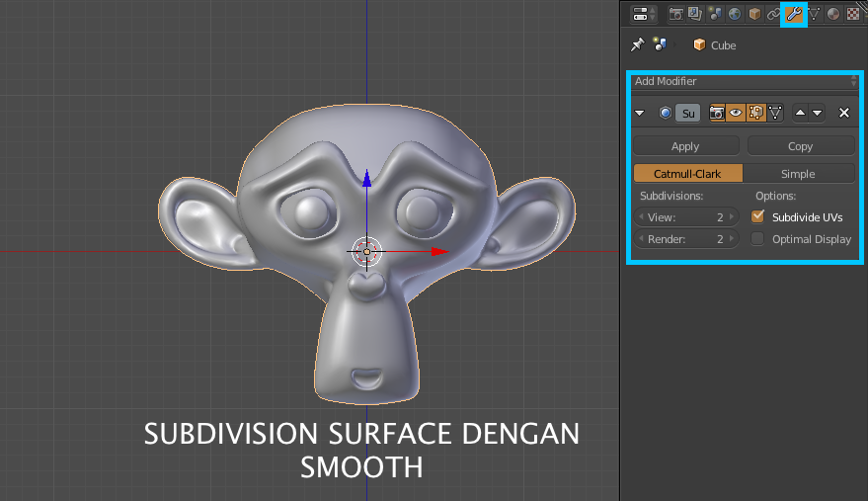
Task: Click the Apply button
Action: (686, 146)
